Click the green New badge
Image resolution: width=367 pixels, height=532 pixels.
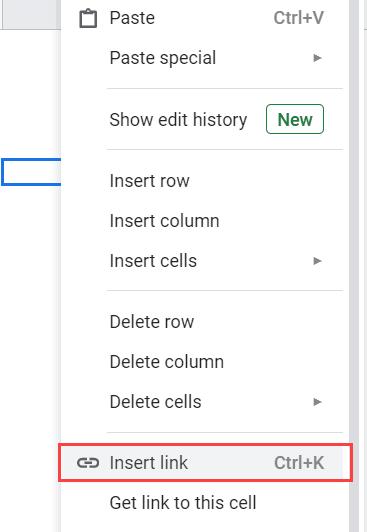(295, 119)
